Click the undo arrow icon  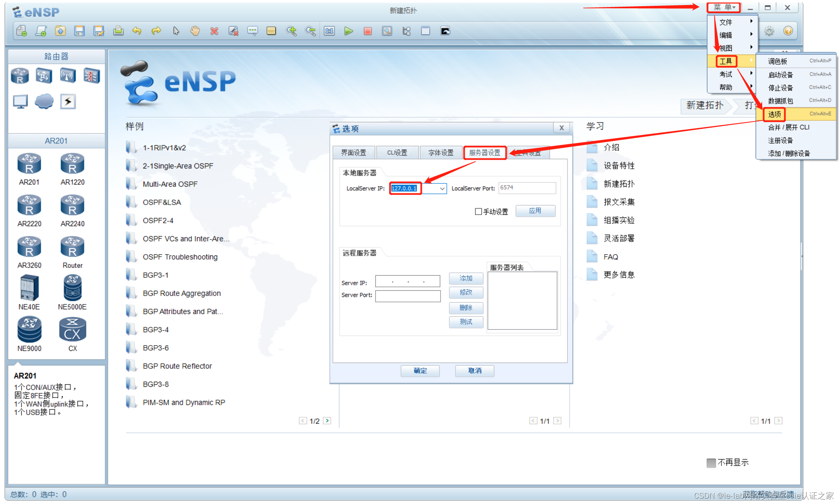point(137,31)
